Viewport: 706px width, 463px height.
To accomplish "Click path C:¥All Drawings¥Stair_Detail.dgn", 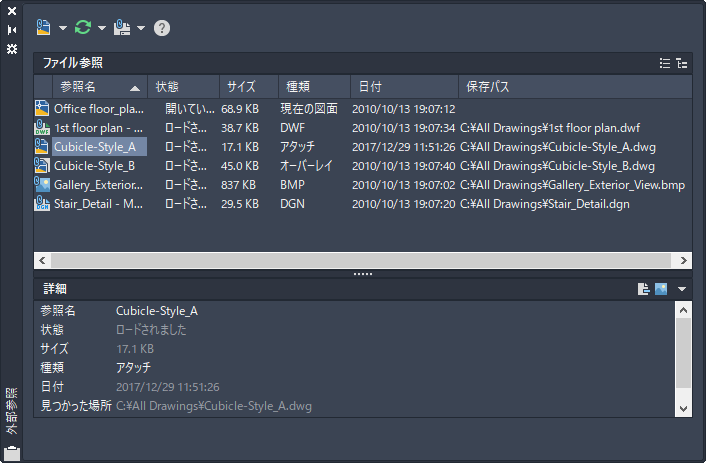I will coord(545,204).
